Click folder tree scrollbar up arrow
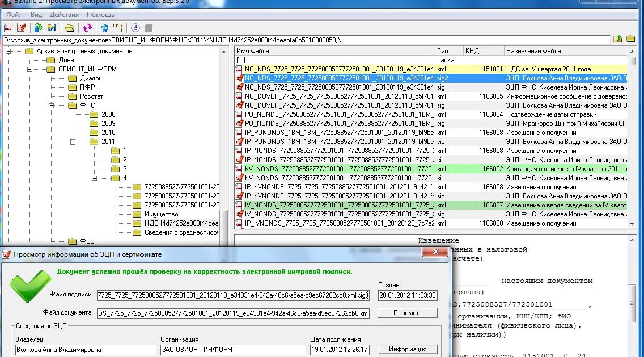The width and height of the screenshot is (644, 357). click(x=224, y=52)
